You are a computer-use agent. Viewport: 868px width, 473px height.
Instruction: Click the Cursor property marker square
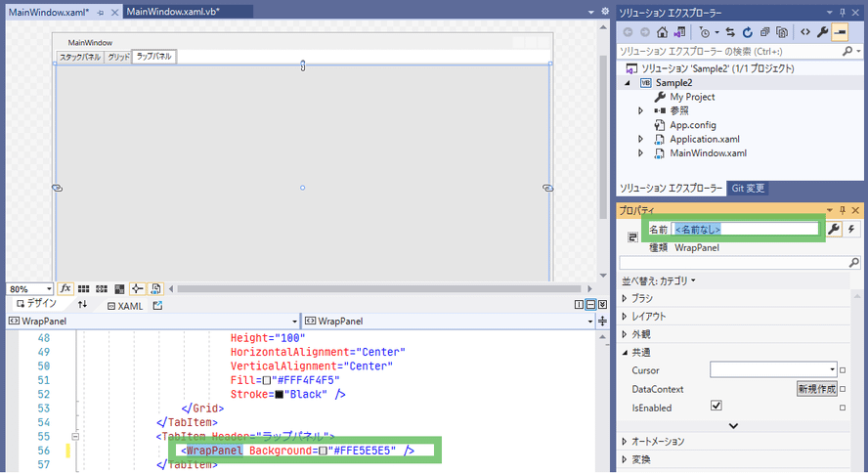[843, 370]
